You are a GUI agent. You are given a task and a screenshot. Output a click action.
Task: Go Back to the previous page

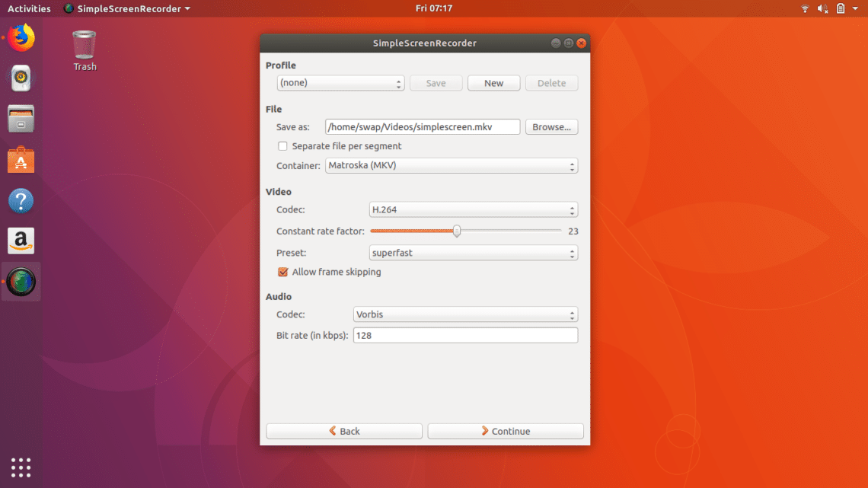[344, 431]
